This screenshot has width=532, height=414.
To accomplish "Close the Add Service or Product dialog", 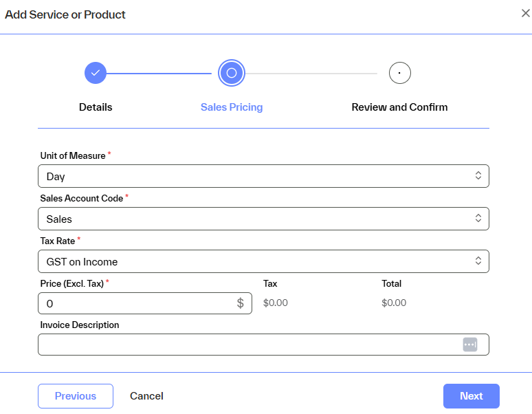I will click(x=526, y=14).
